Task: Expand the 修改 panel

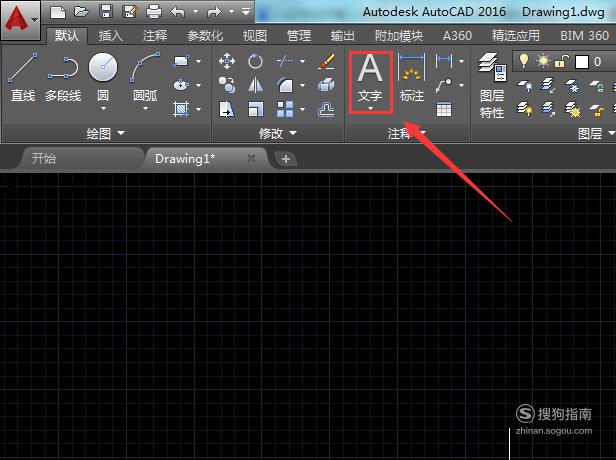Action: coord(278,134)
